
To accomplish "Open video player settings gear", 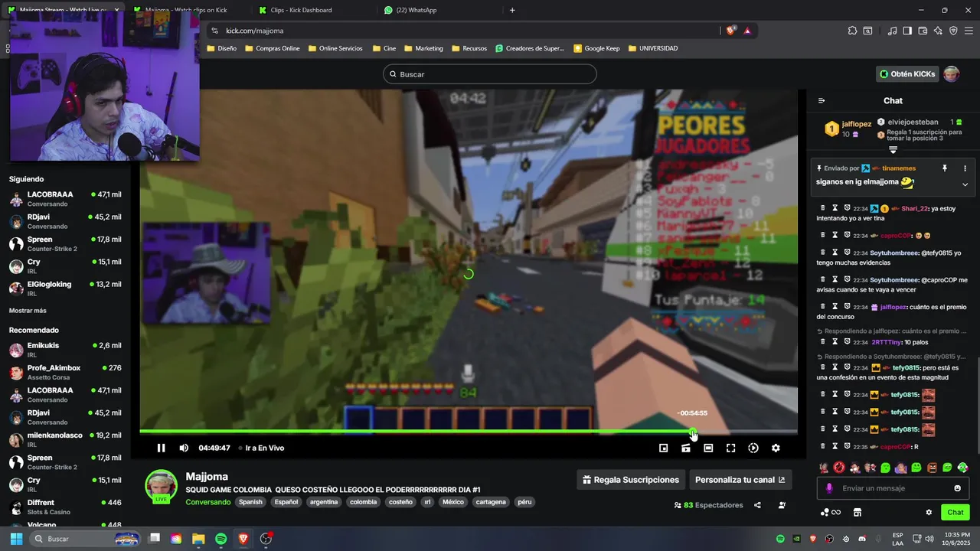I will point(776,448).
